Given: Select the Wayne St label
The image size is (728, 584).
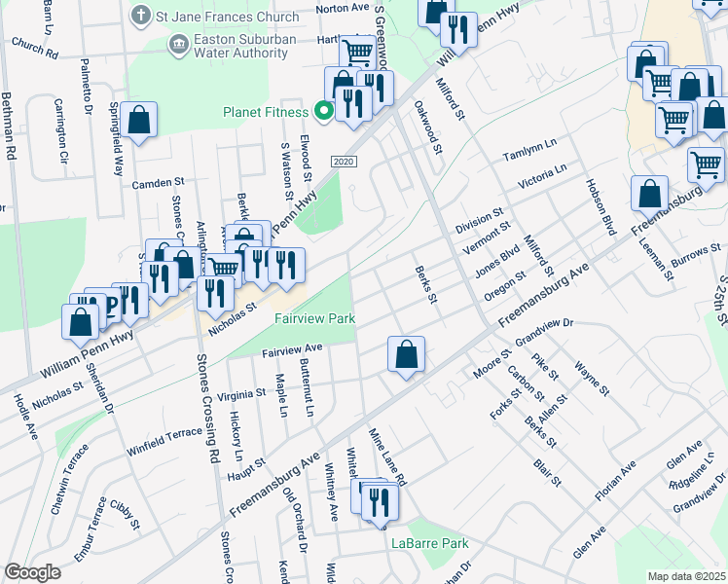Looking at the screenshot, I should (x=592, y=379).
